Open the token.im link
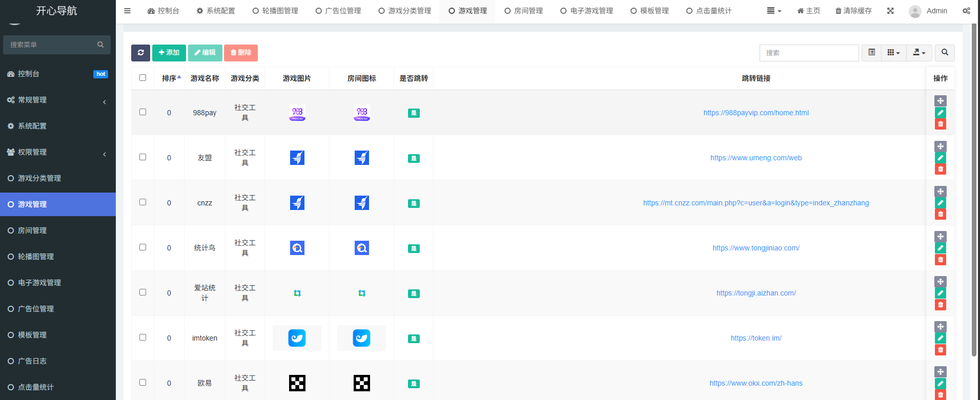This screenshot has height=400, width=980. 756,338
